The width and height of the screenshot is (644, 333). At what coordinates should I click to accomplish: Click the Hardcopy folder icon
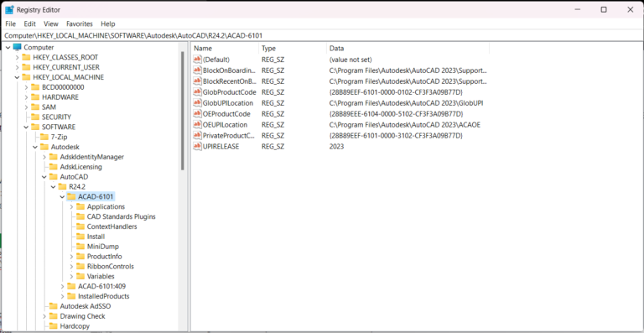pos(54,326)
